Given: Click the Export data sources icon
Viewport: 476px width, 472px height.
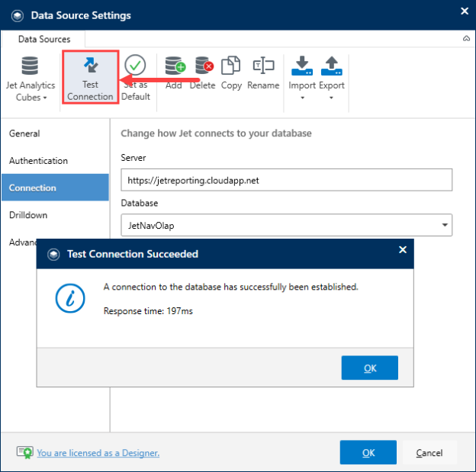Looking at the screenshot, I should [x=332, y=66].
